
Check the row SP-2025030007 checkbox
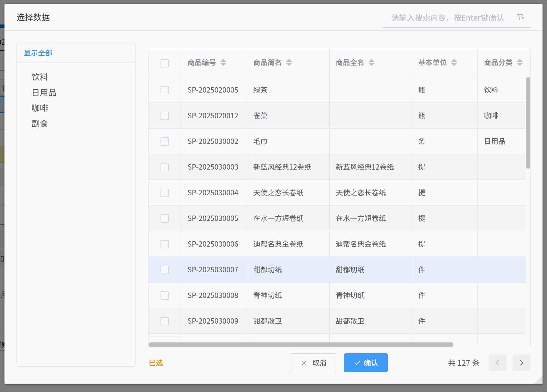point(165,270)
